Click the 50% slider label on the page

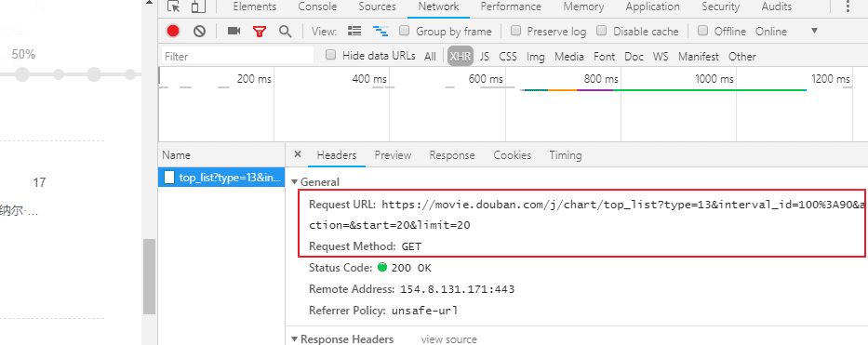(23, 54)
